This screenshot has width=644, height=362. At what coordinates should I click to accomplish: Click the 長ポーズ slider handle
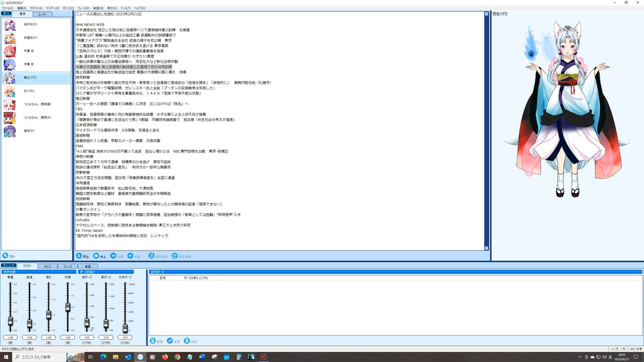tap(106, 324)
